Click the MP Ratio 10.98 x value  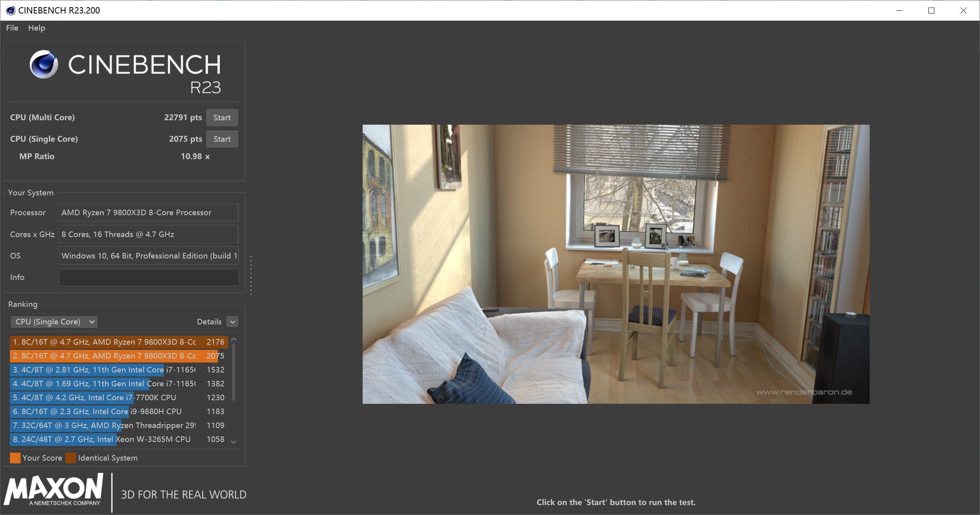[195, 156]
